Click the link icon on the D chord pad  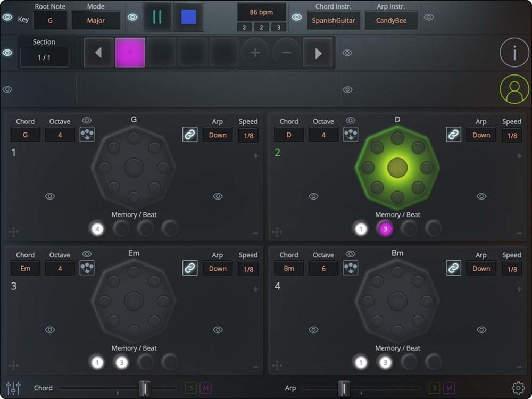pos(453,135)
